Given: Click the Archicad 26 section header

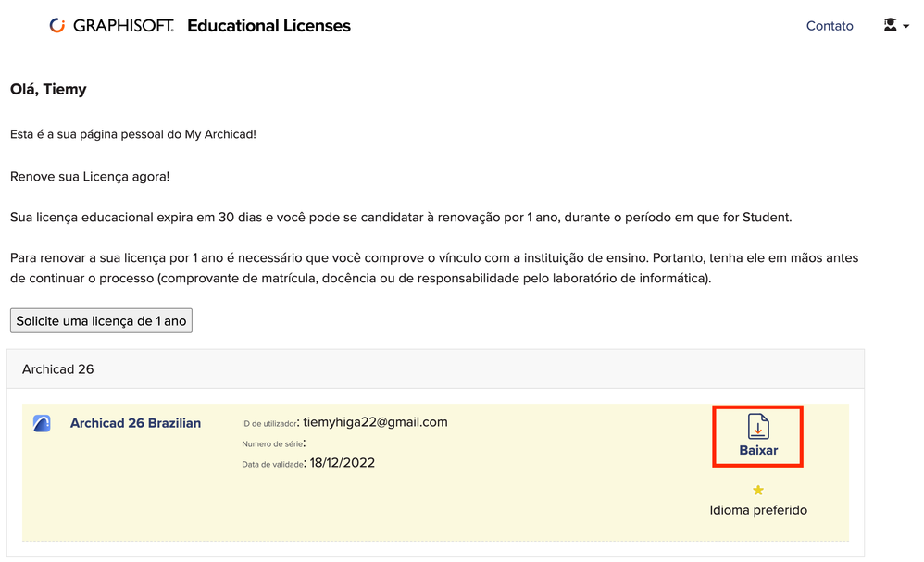Looking at the screenshot, I should point(435,369).
